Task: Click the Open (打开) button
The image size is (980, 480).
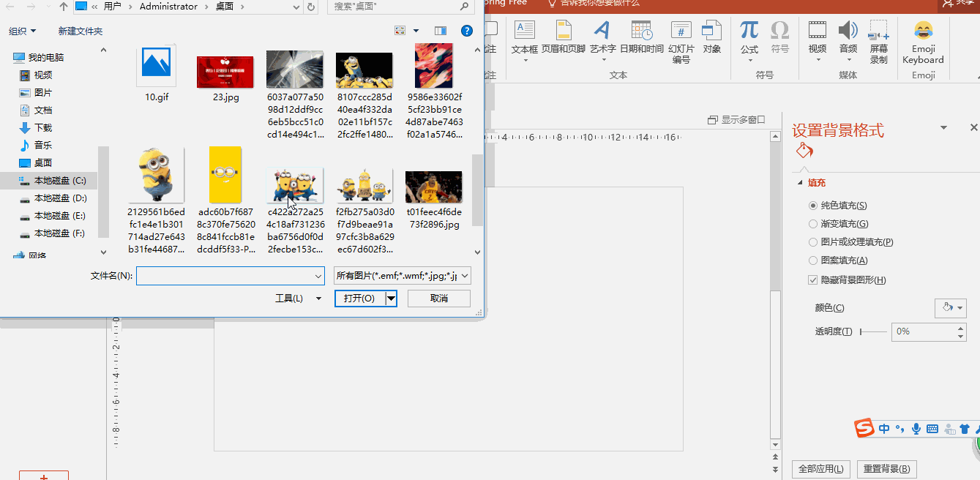Action: [360, 298]
